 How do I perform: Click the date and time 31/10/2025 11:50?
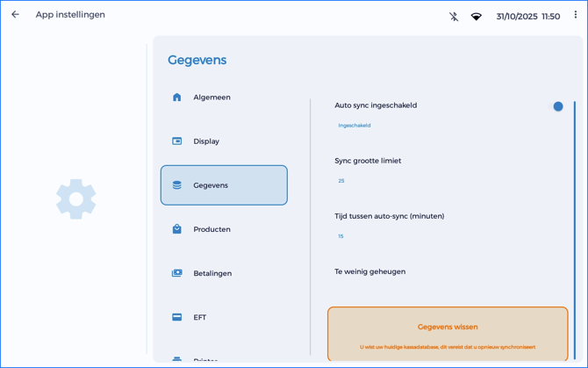(528, 17)
